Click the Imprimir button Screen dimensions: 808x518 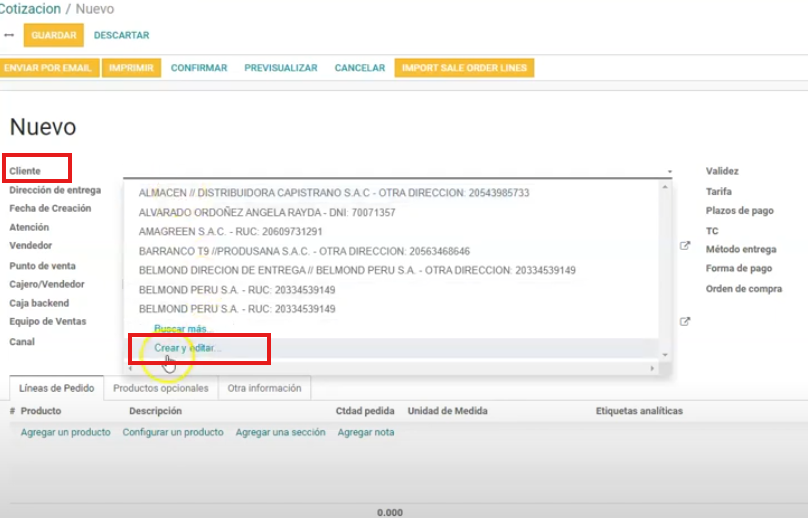[x=131, y=68]
